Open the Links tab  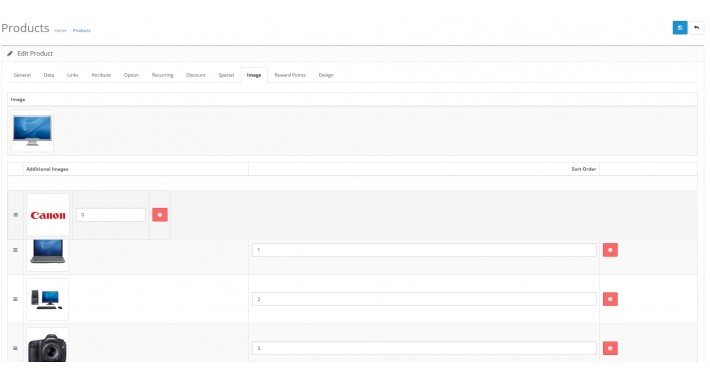(73, 75)
